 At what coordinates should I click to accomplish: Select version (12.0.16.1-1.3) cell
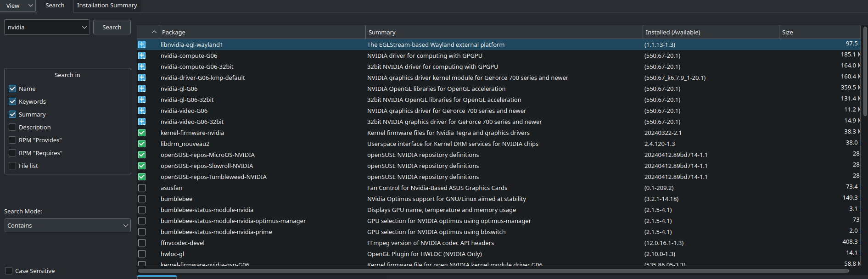[x=664, y=243]
